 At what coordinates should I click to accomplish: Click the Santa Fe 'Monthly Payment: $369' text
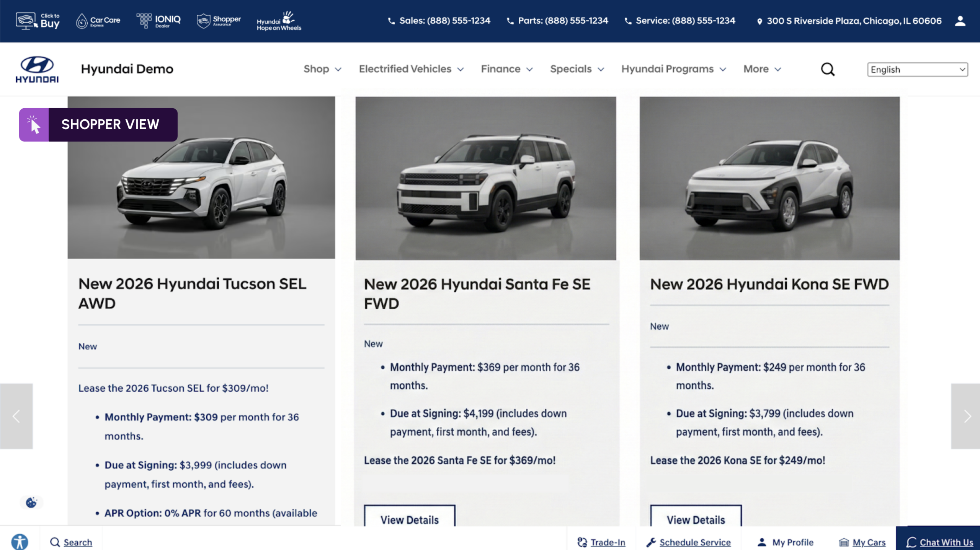[x=445, y=367]
